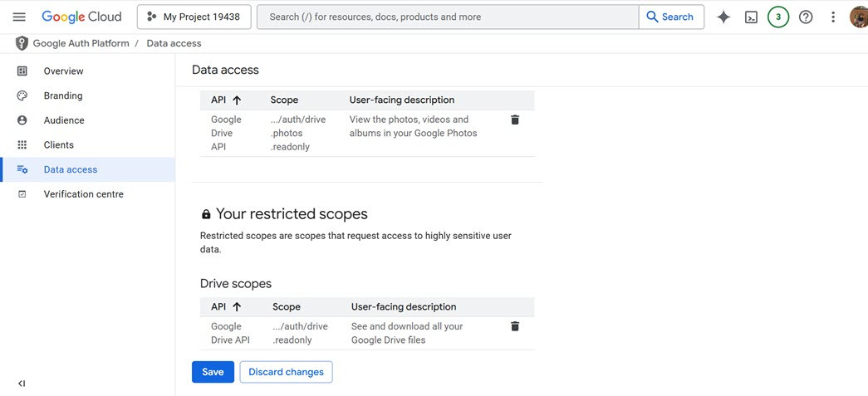
Task: Open Clients section in the sidebar
Action: coord(59,144)
